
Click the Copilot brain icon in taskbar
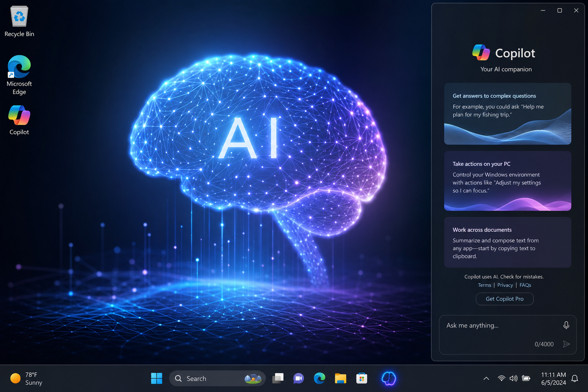(389, 378)
